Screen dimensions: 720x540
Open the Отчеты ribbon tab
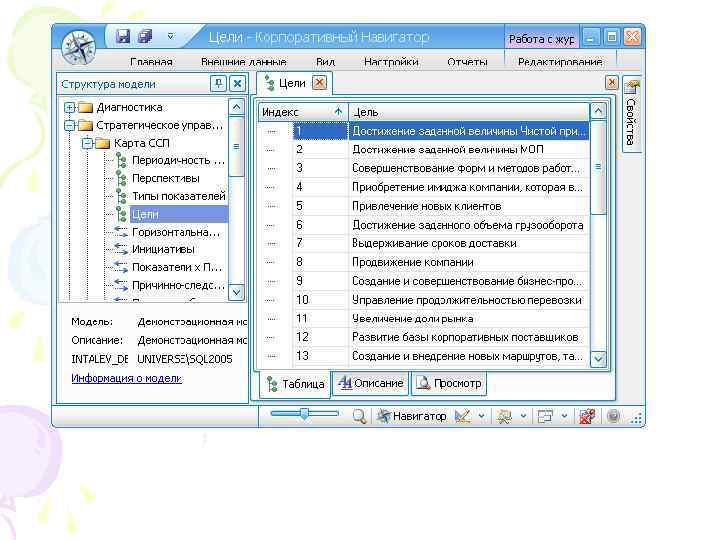pyautogui.click(x=467, y=62)
